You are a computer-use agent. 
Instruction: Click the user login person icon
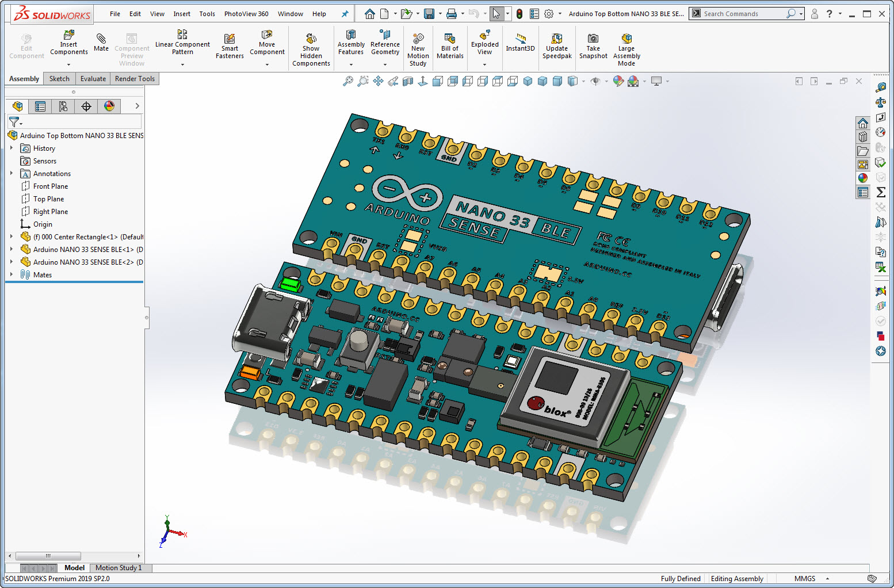815,14
